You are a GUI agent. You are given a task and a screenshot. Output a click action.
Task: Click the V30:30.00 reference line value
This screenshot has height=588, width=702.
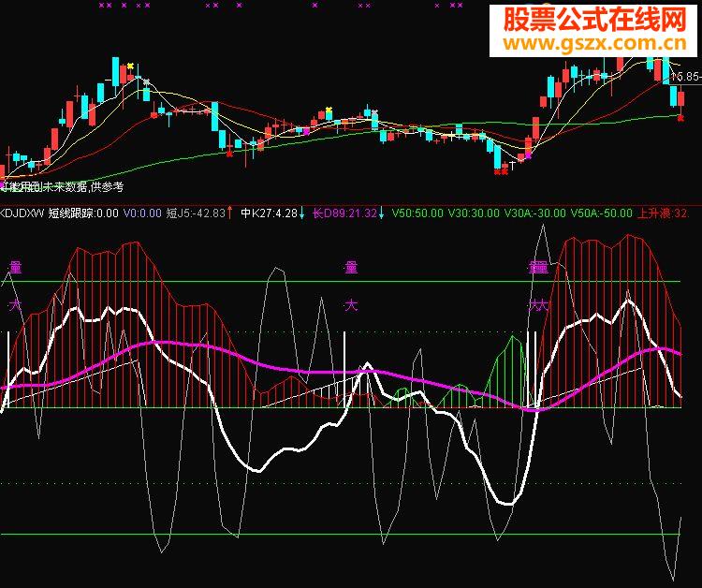474,213
